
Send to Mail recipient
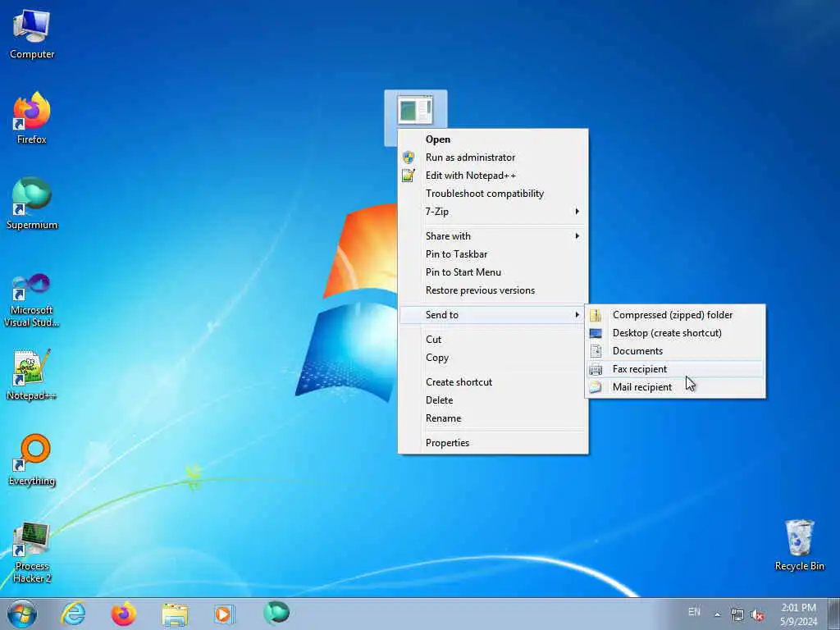point(675,387)
